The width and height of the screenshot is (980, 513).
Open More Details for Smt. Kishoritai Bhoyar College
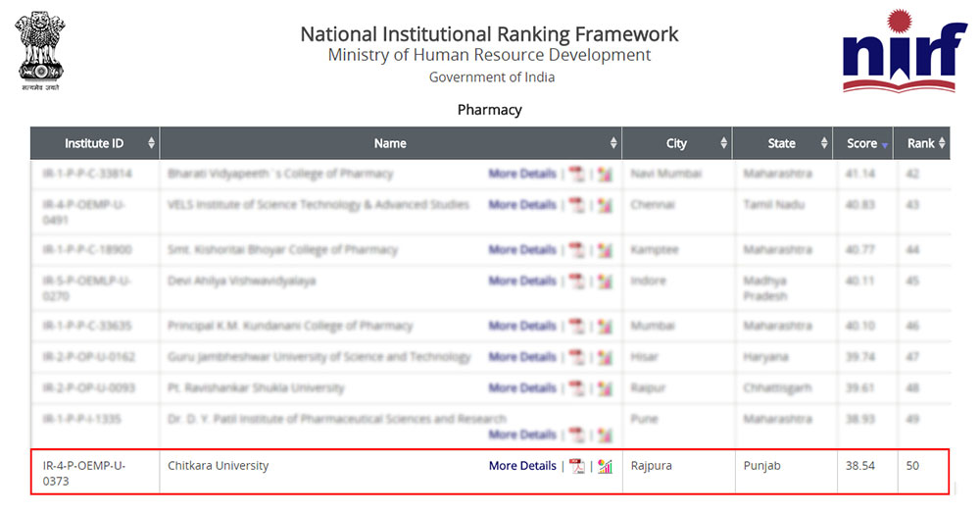point(522,250)
